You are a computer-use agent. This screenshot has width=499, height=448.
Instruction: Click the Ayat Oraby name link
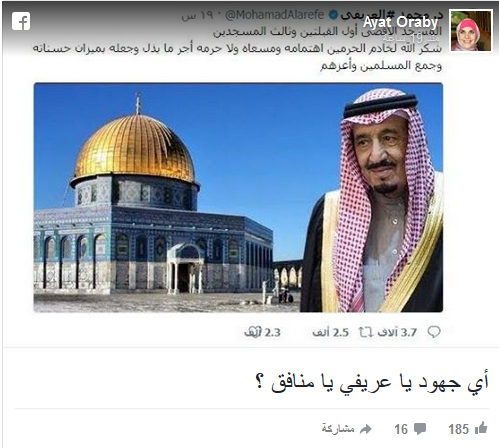400,22
